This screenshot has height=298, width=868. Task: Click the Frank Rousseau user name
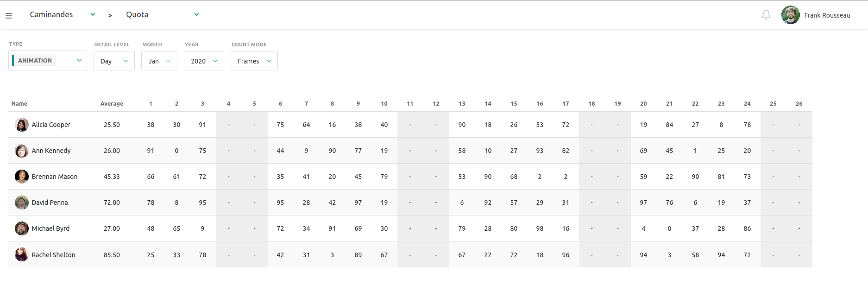827,15
